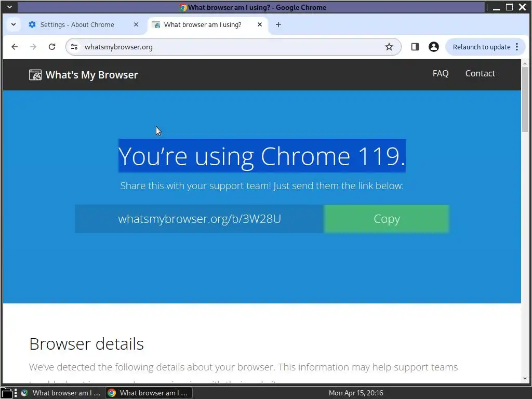Click the Browser details heading
532x399 pixels.
(87, 344)
